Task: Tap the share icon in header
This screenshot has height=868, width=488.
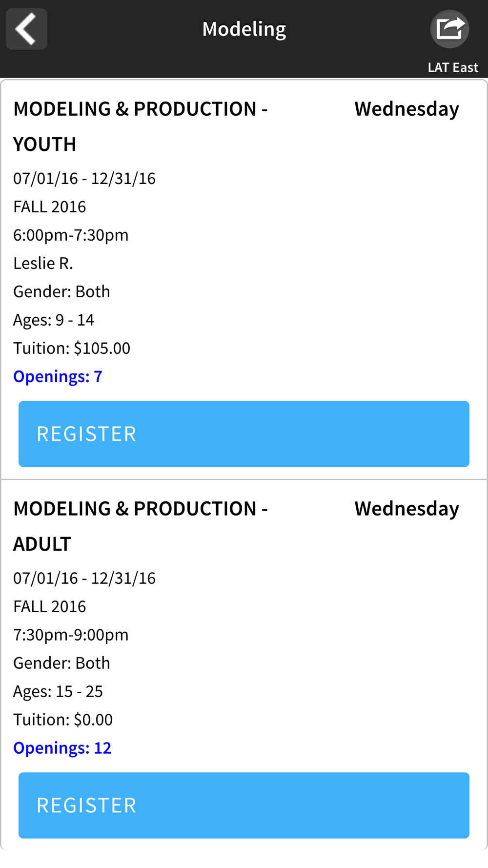Action: 449,29
